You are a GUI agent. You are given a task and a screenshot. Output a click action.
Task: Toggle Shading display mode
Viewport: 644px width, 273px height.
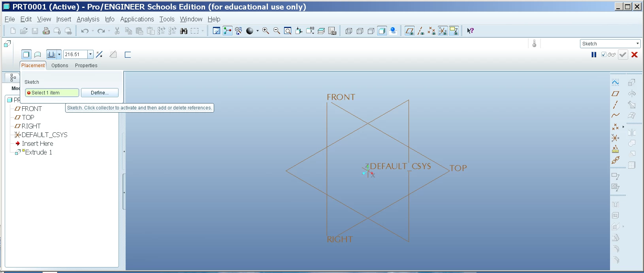point(382,31)
